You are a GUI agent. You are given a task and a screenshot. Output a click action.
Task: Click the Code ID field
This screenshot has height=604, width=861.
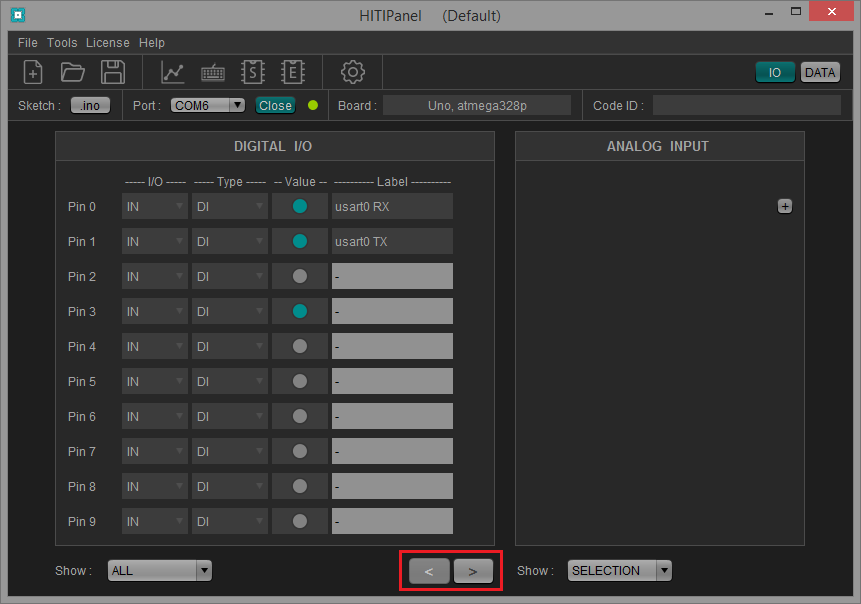coord(747,105)
